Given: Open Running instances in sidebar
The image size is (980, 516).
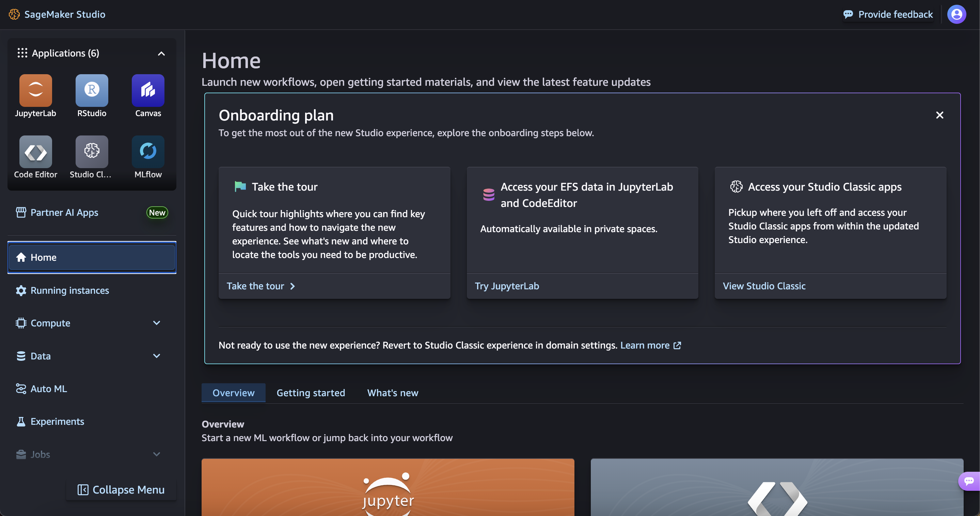Looking at the screenshot, I should click(69, 290).
